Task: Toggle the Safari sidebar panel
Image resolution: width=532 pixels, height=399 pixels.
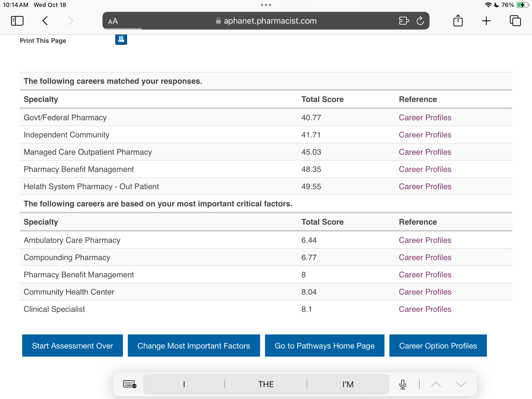Action: tap(17, 21)
